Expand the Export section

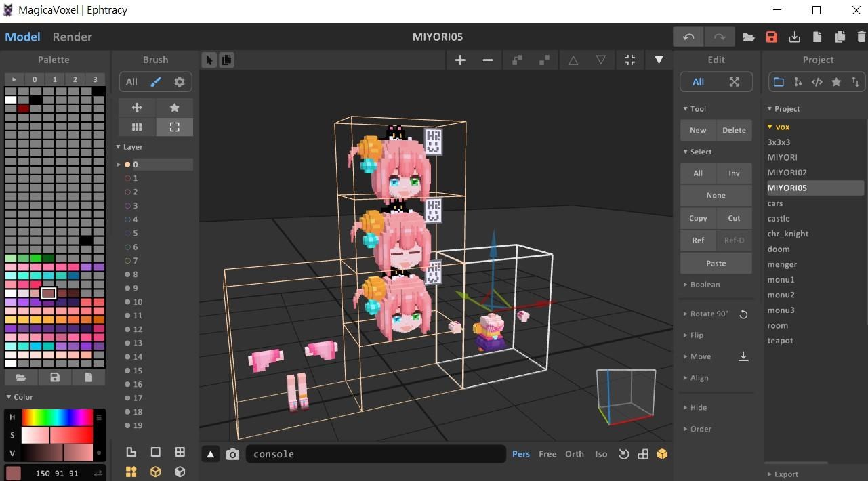(783, 474)
